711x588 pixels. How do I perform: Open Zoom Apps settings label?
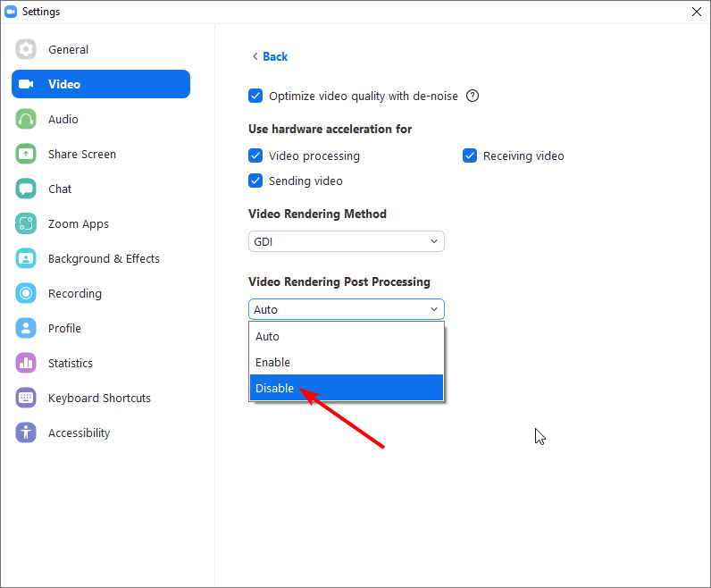pyautogui.click(x=79, y=224)
